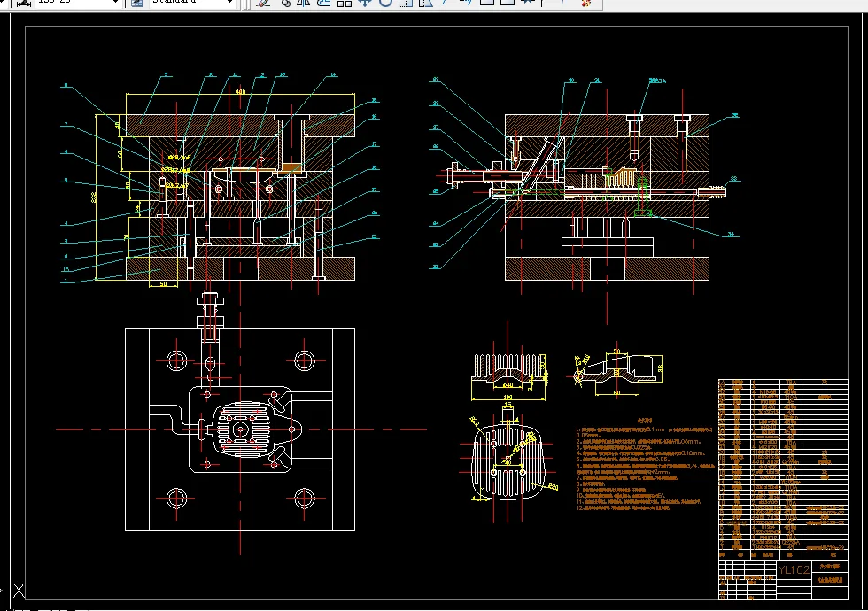Click the yellow oval part top view
This screenshot has width=868, height=611.
[508, 460]
